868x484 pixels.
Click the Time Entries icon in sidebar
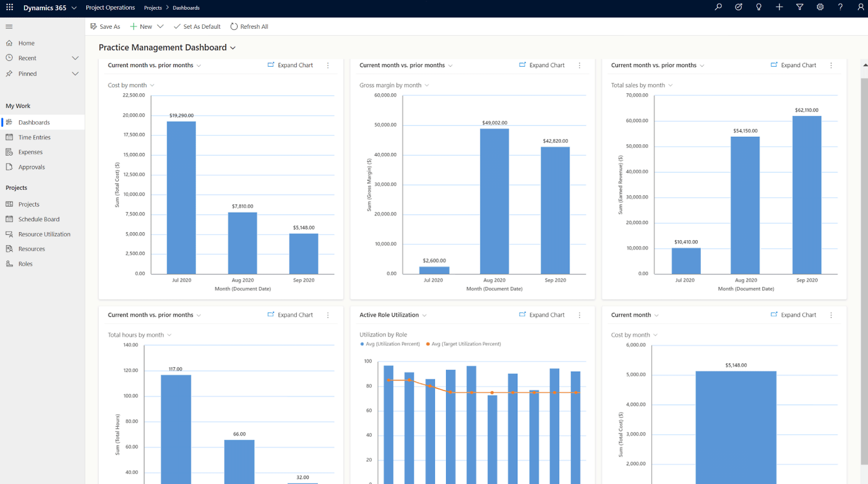[x=9, y=137]
